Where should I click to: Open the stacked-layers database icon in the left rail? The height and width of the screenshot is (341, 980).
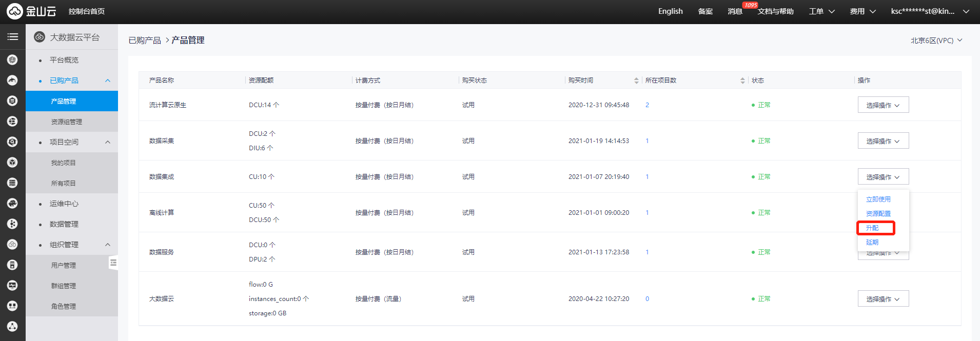[x=12, y=183]
